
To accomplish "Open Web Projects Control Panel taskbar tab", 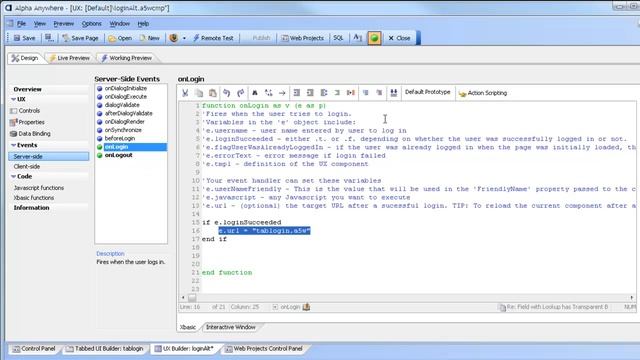I will coord(264,349).
